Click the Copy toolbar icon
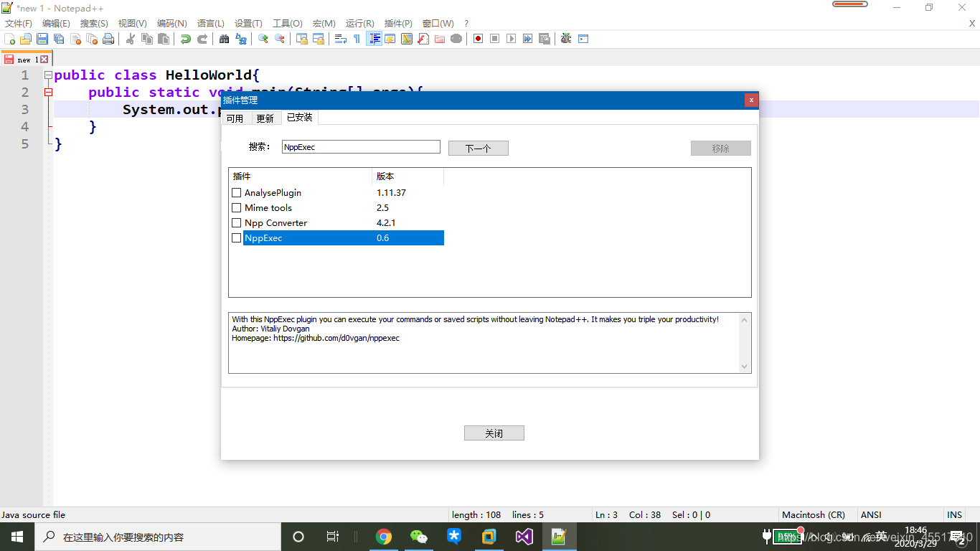 (x=147, y=39)
